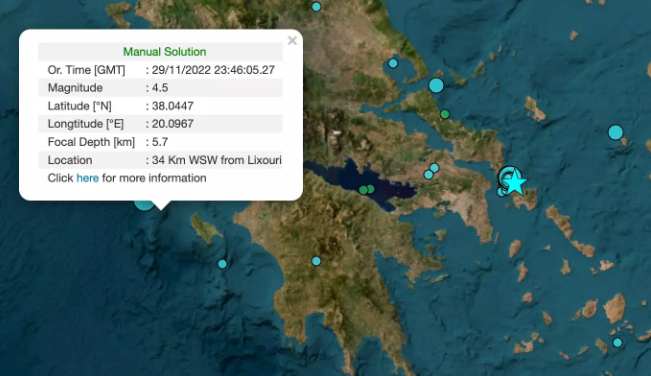Screen dimensions: 651x376
Task: Click the cyan marker at the map's top edge
Action: [x=316, y=7]
